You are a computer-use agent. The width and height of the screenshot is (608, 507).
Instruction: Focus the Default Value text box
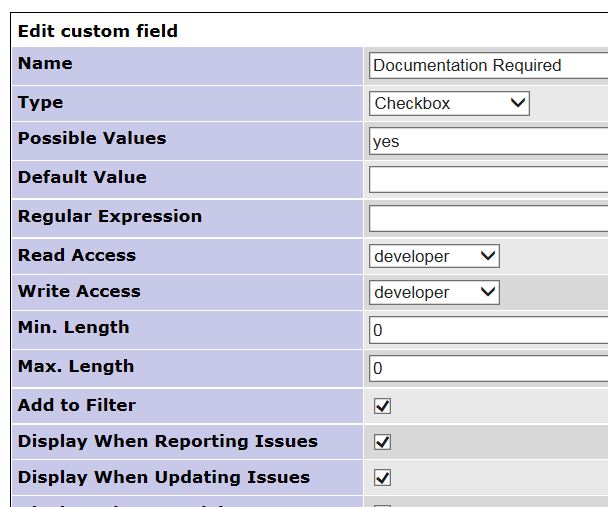pos(488,179)
